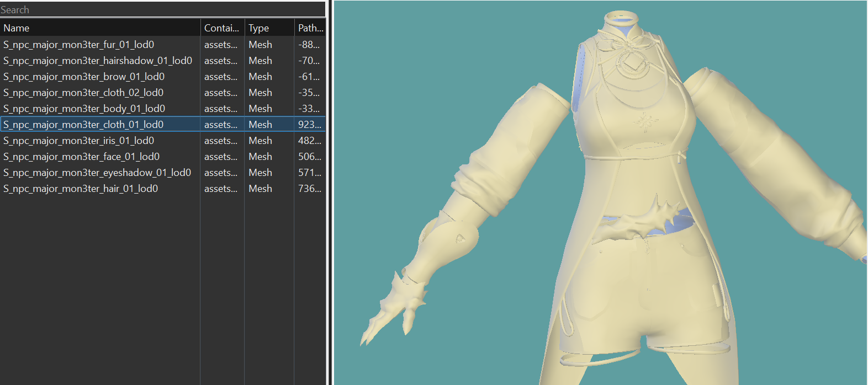868x385 pixels.
Task: Select S_npc_major_mon3ter_iris_01_lod0 row
Action: click(163, 141)
